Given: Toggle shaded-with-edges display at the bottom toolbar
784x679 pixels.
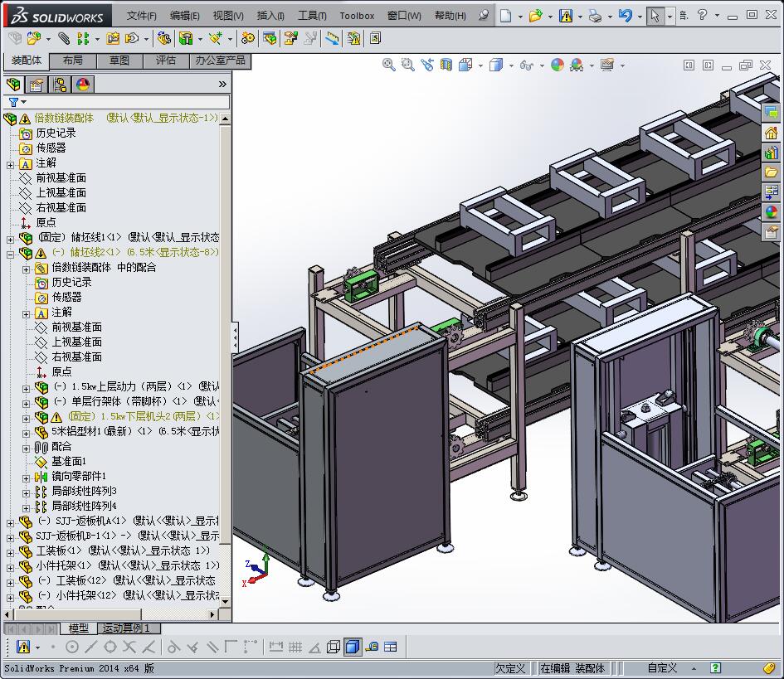Looking at the screenshot, I should [352, 647].
